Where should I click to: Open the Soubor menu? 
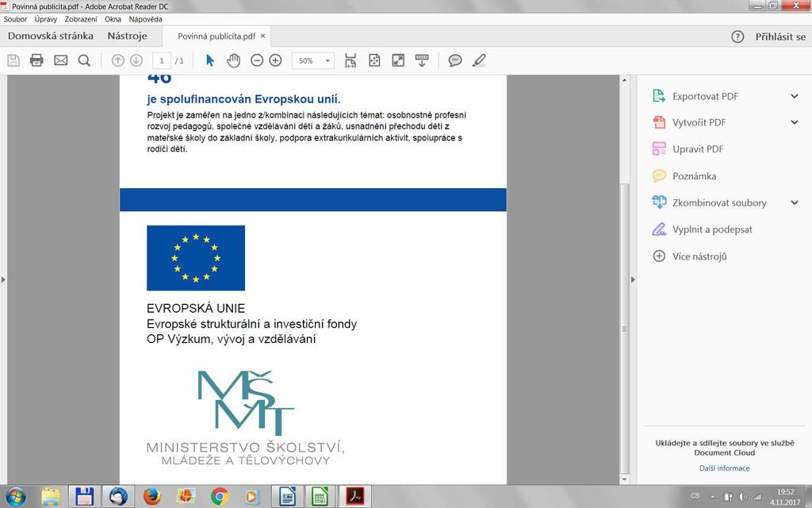coord(15,19)
